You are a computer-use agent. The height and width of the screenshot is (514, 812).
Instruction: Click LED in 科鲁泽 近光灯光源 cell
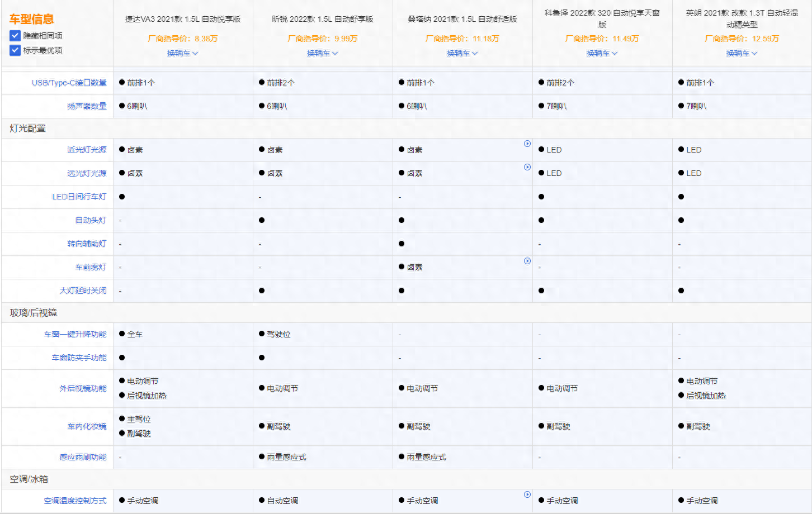click(554, 150)
